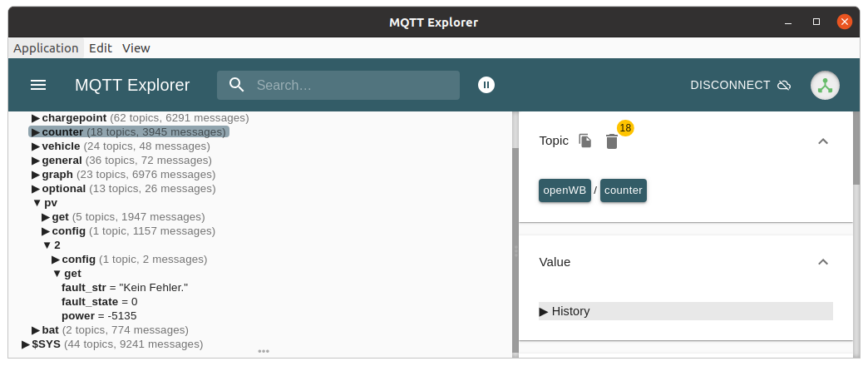Expand pv get (5 topics) node
This screenshot has height=366, width=868.
click(46, 217)
